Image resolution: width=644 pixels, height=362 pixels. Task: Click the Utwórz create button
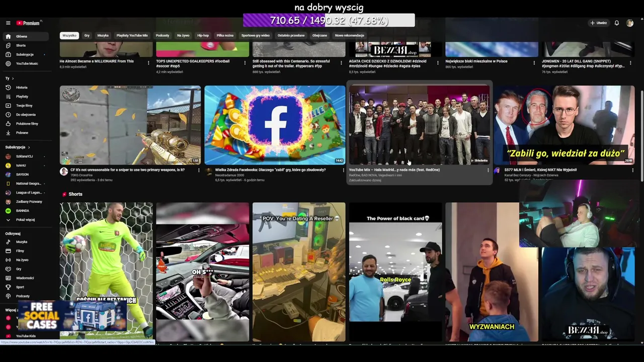pyautogui.click(x=599, y=23)
